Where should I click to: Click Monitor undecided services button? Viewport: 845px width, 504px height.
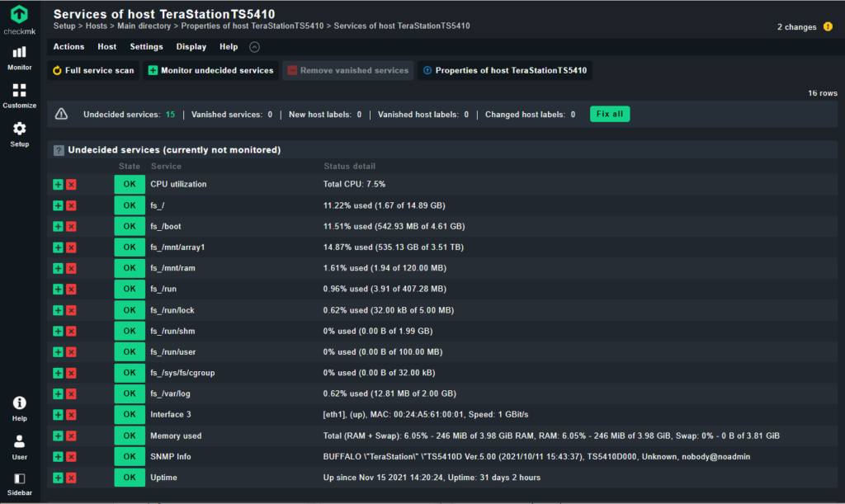tap(210, 71)
